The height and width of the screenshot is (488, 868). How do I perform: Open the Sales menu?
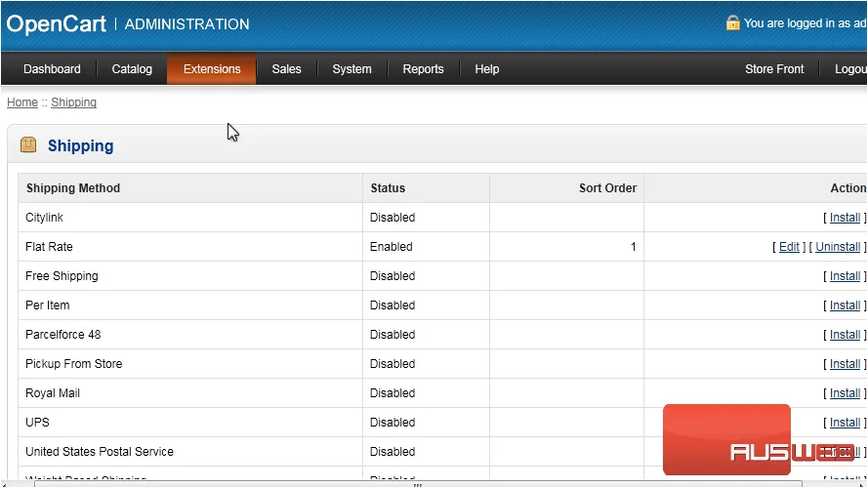[286, 69]
